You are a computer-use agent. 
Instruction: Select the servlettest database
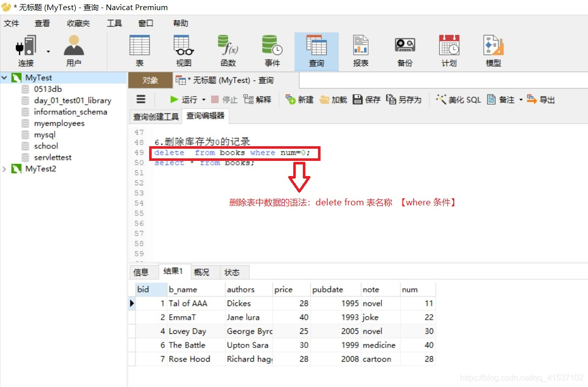53,157
